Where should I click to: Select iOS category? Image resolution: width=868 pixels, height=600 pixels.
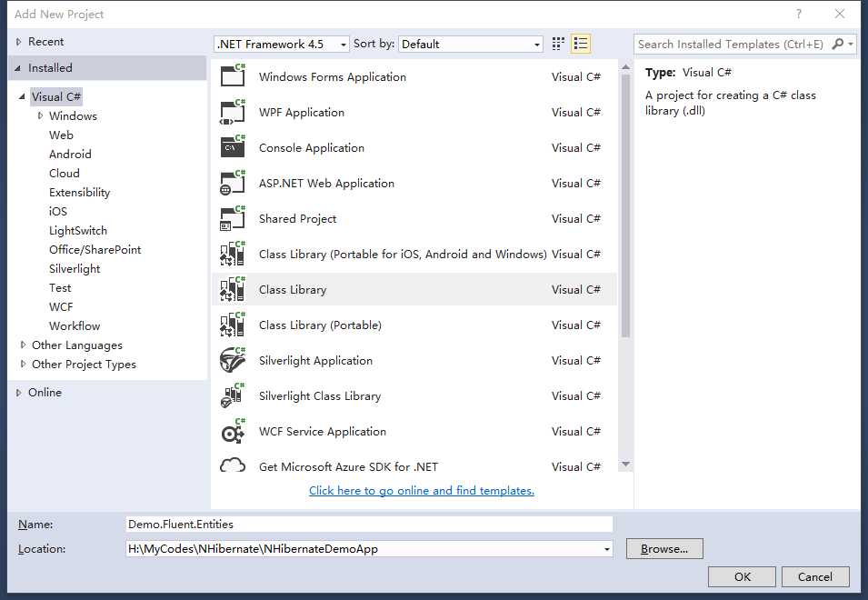click(x=57, y=212)
